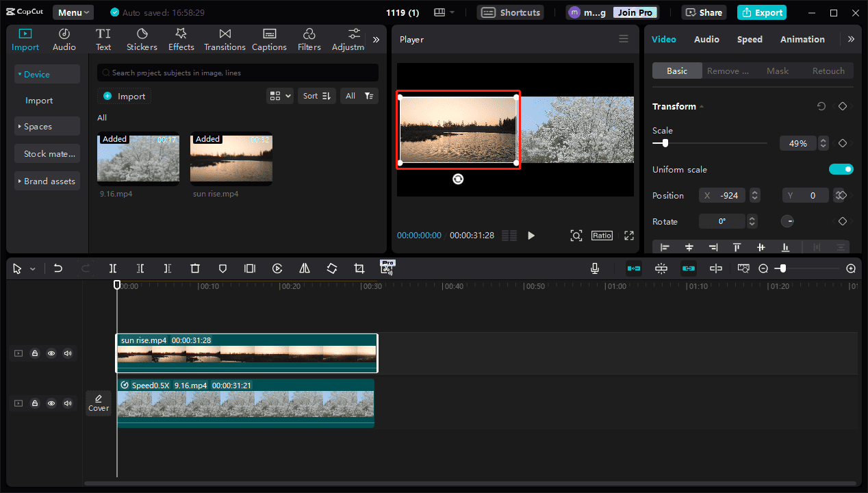The image size is (868, 493).
Task: Click the Preview axis ruler icon
Action: pos(743,268)
